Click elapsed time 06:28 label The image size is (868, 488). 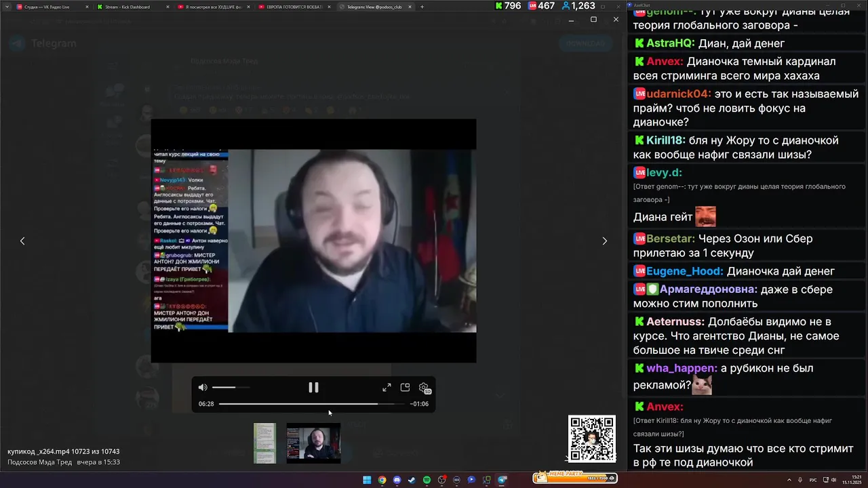click(206, 404)
